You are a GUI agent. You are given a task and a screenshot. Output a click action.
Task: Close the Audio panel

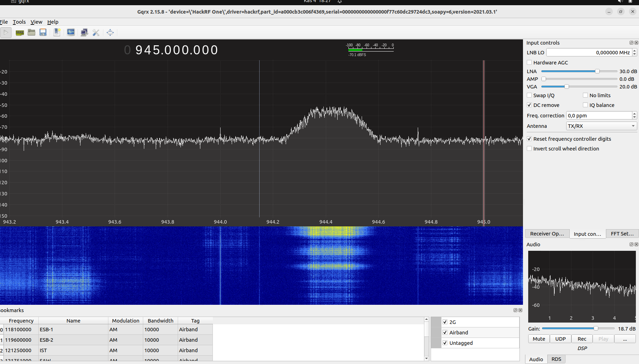pos(636,244)
